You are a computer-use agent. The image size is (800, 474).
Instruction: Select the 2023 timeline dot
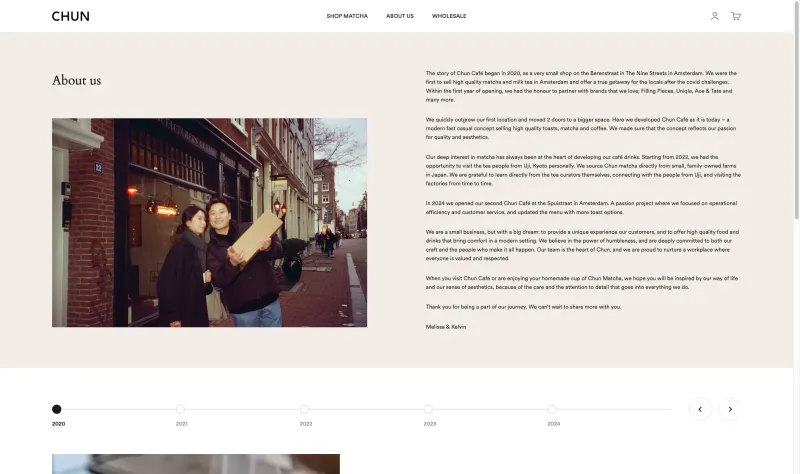[x=428, y=409]
